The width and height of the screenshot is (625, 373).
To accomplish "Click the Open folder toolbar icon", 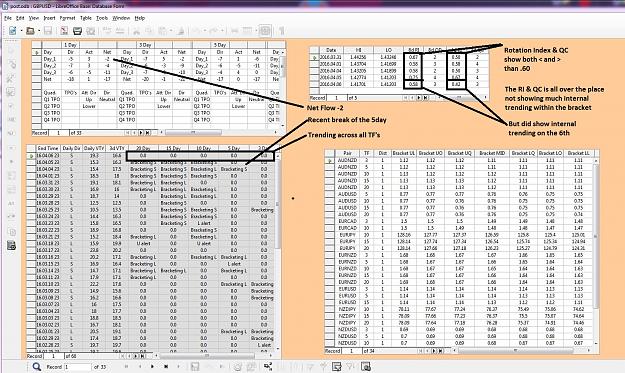I will pos(30,31).
